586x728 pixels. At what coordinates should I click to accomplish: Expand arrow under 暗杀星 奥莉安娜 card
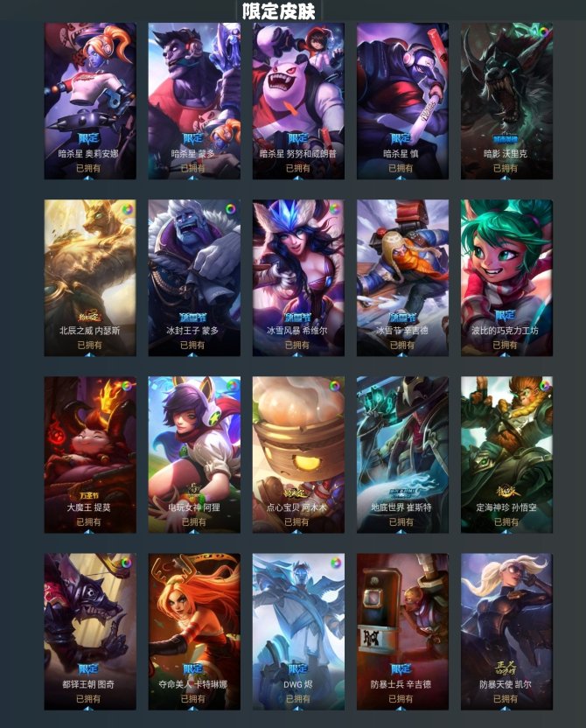[x=89, y=178]
